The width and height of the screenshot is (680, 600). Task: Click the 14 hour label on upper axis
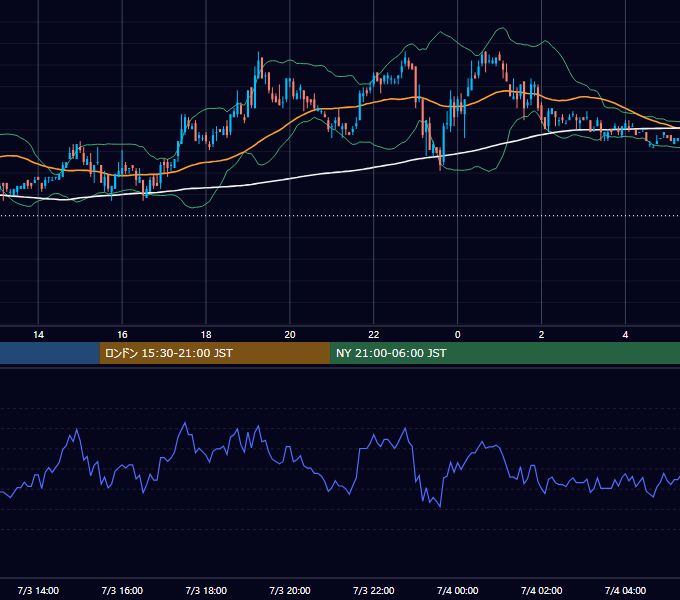pyautogui.click(x=38, y=335)
